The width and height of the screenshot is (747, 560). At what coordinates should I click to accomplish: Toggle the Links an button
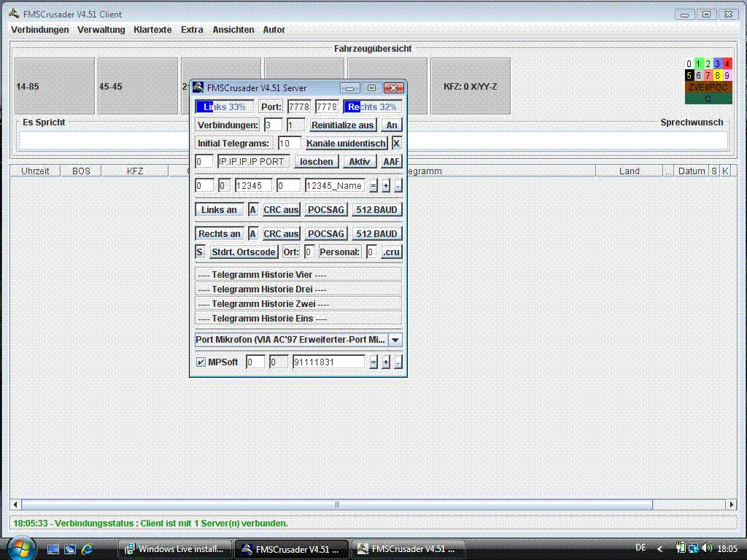tap(219, 209)
